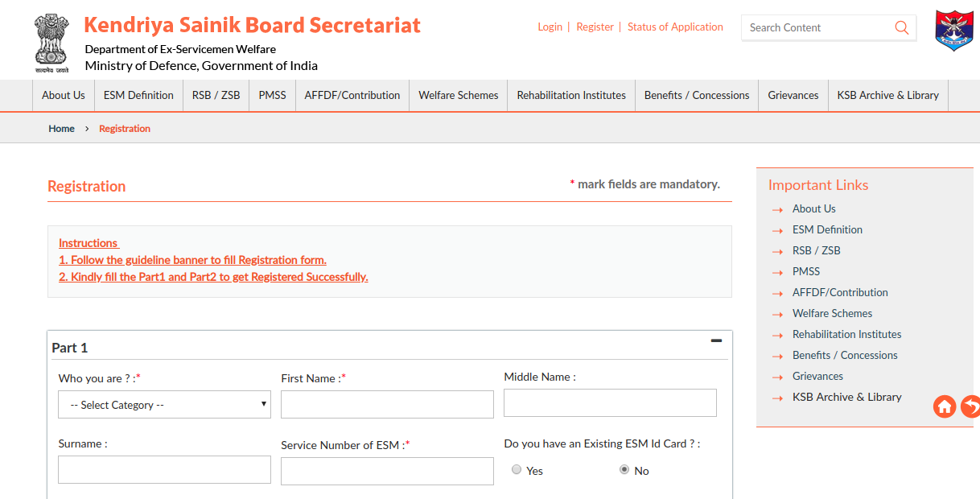Open the PMSS menu tab
This screenshot has width=980, height=499.
coord(271,95)
